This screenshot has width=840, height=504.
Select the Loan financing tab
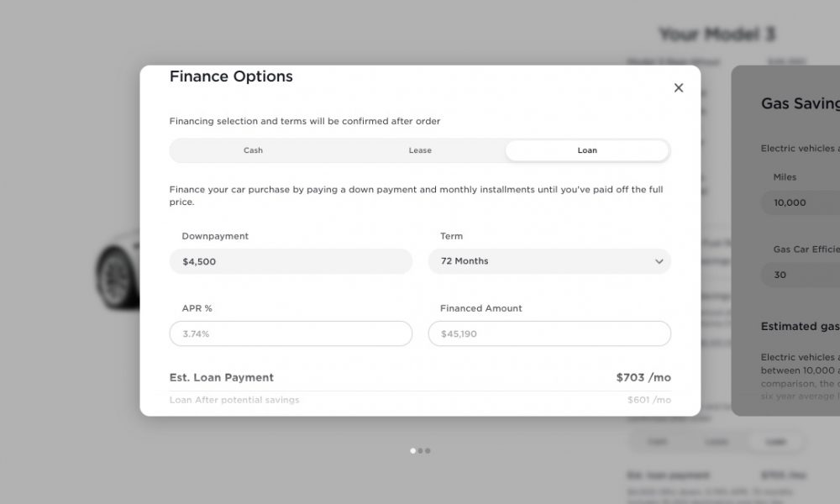[x=587, y=150]
